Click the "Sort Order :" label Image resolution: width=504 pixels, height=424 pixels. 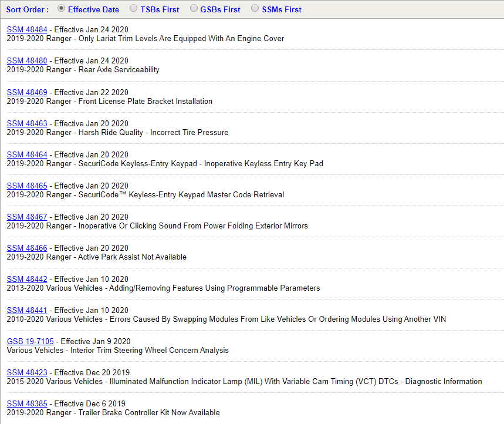[28, 9]
